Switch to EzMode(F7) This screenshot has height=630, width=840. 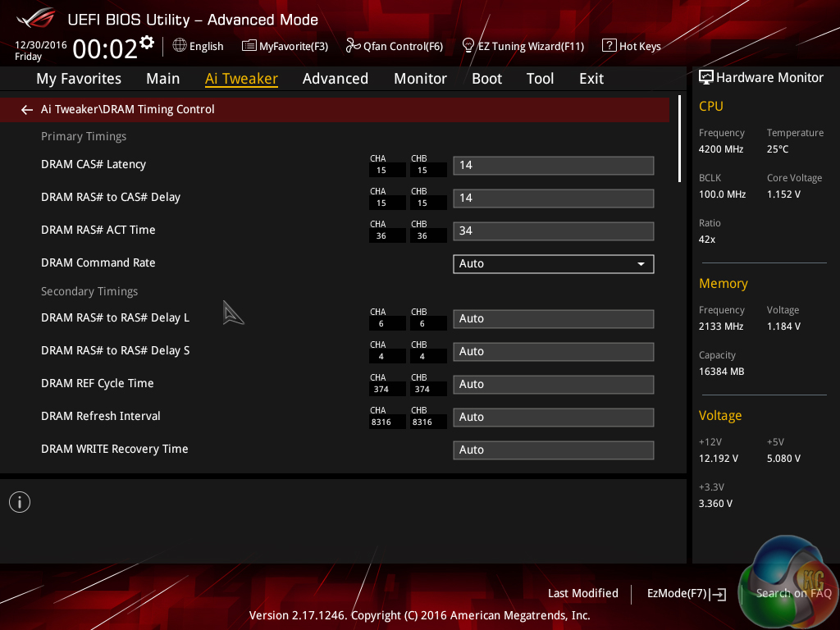[x=686, y=593]
